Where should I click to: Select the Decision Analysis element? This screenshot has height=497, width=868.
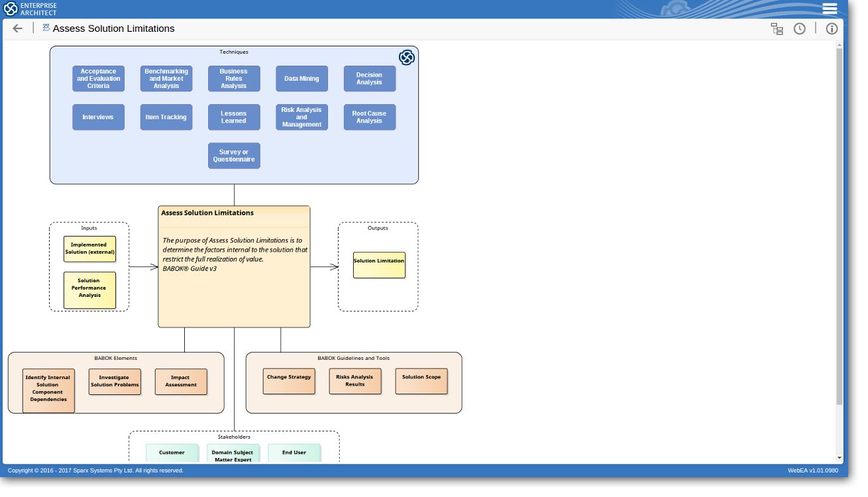pos(369,79)
